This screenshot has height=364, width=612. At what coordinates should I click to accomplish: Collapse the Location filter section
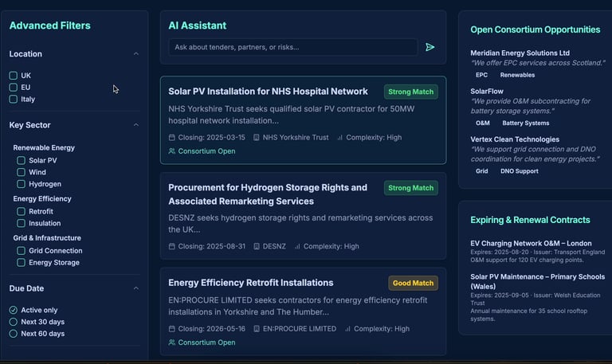point(135,54)
